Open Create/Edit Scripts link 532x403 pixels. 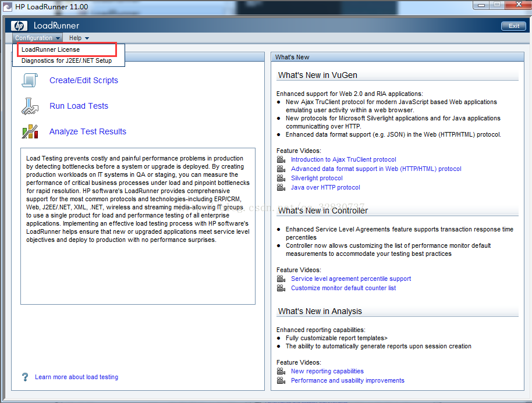tap(84, 80)
